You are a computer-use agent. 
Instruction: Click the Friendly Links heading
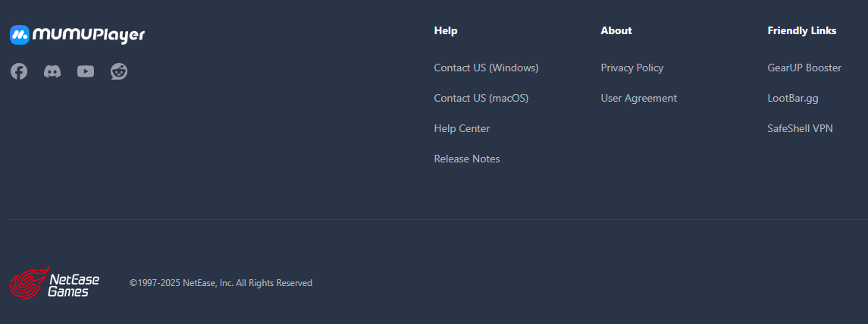[x=801, y=30]
